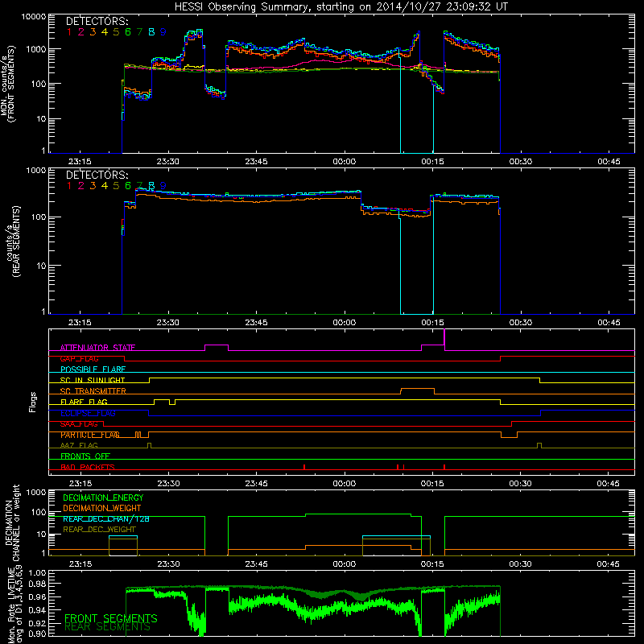Click the POSSIBLE_FLARE flag label
Viewport: 644px width, 644px height.
pos(93,369)
